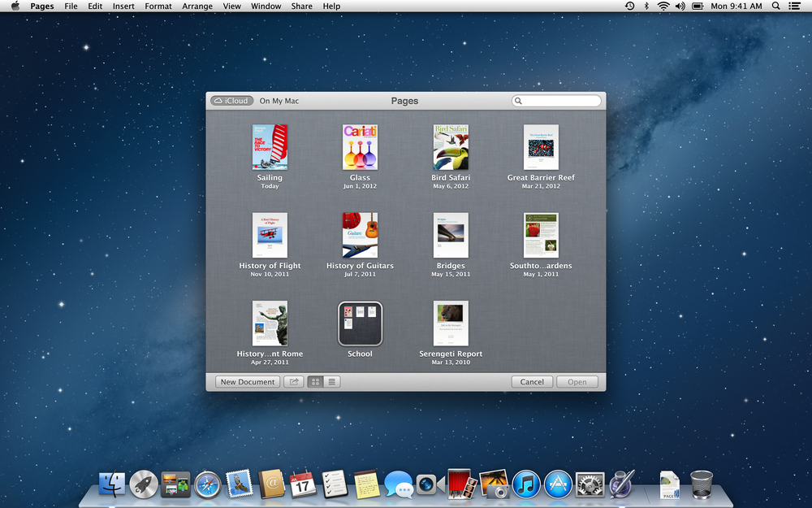Select the Glass document thumbnail
Screen dimensions: 812x508
pos(360,147)
